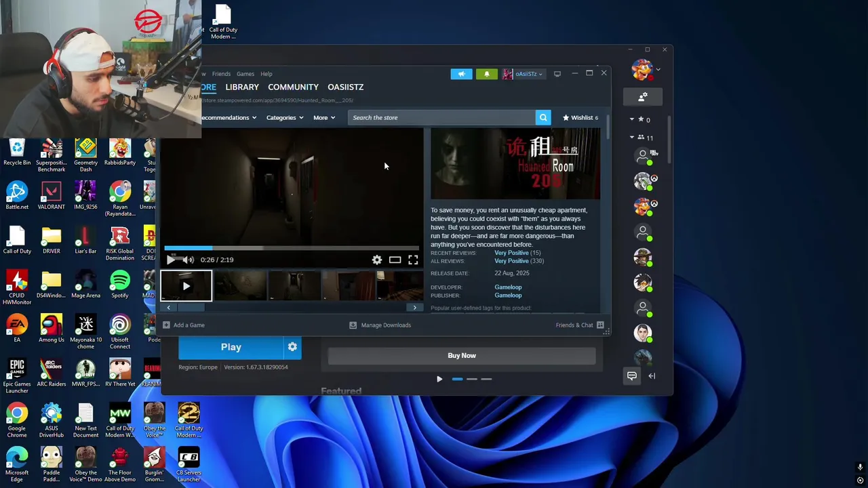The height and width of the screenshot is (488, 868).
Task: Open Steam notifications bell
Action: tap(486, 74)
